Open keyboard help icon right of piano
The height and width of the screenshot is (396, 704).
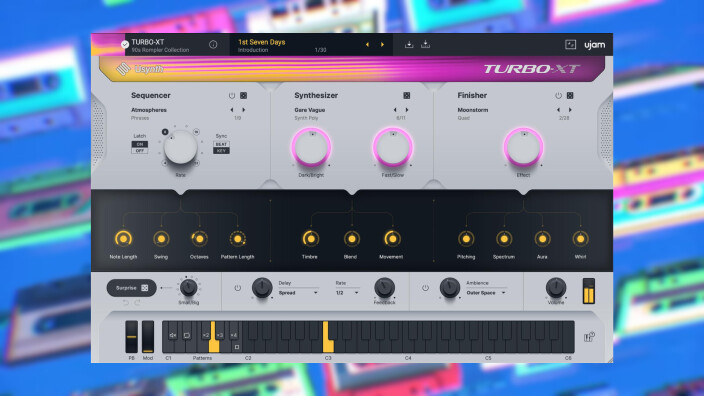click(590, 337)
